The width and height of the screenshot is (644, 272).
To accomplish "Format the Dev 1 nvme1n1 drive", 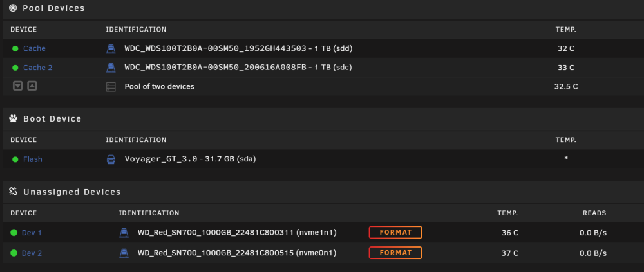I will [x=395, y=232].
